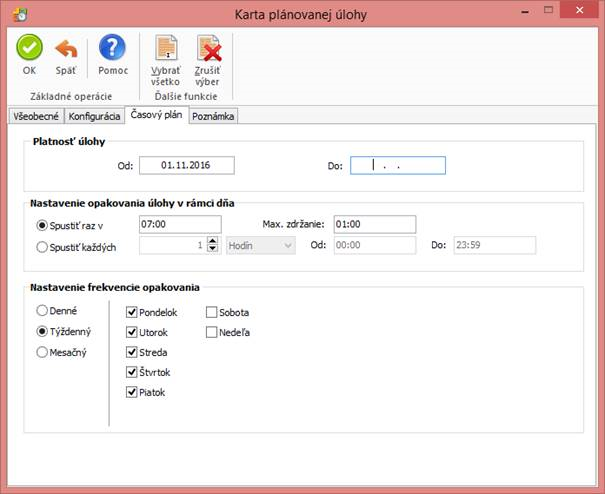This screenshot has width=605, height=494.
Task: Maximize the Karta plánovanej úlohy window
Action: pos(548,10)
